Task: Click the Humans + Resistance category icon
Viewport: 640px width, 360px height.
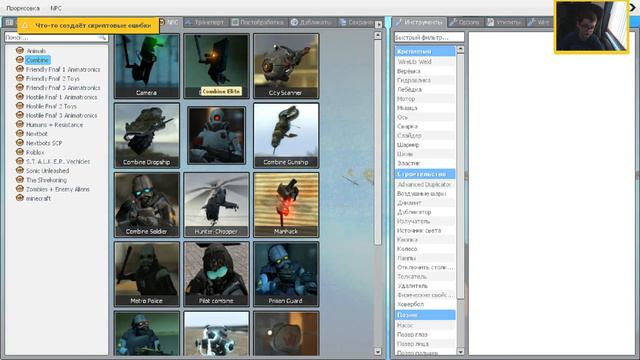Action: coord(20,124)
